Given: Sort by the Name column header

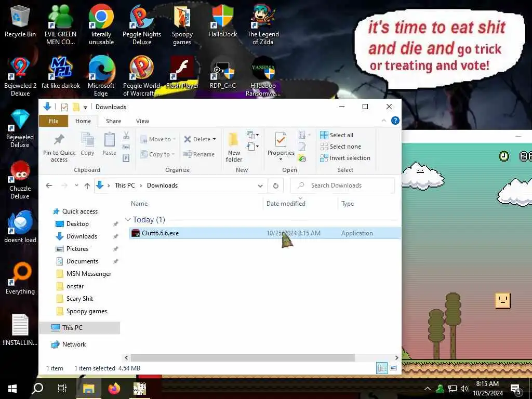Looking at the screenshot, I should (139, 204).
